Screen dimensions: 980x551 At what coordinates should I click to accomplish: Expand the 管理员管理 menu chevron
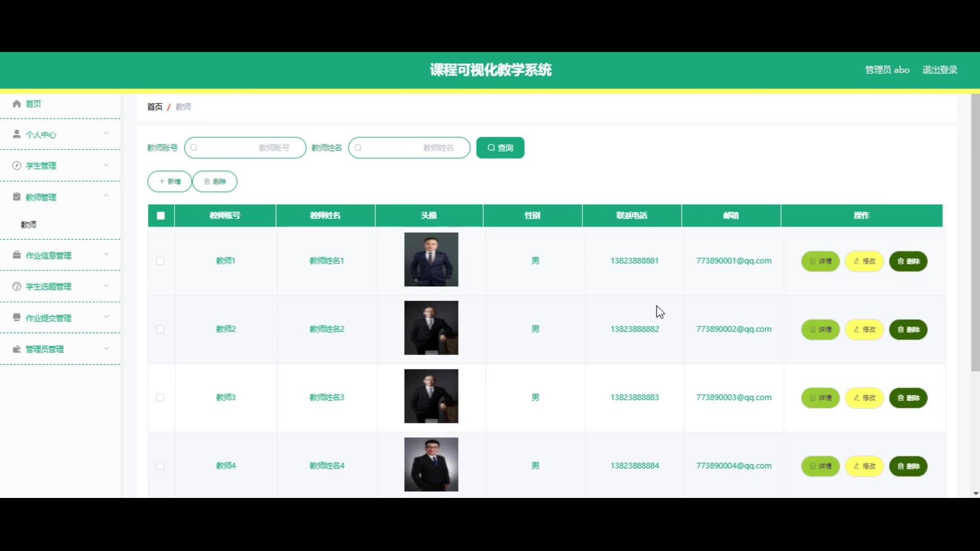pyautogui.click(x=106, y=348)
